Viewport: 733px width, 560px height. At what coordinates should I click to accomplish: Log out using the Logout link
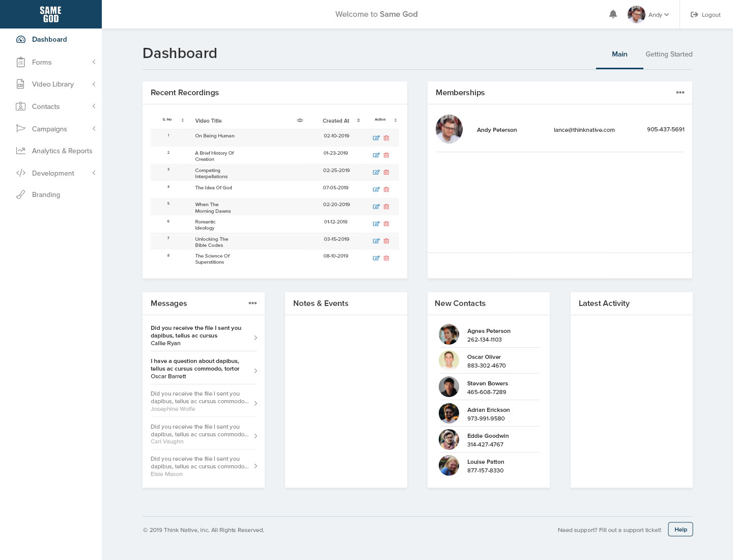click(x=706, y=15)
